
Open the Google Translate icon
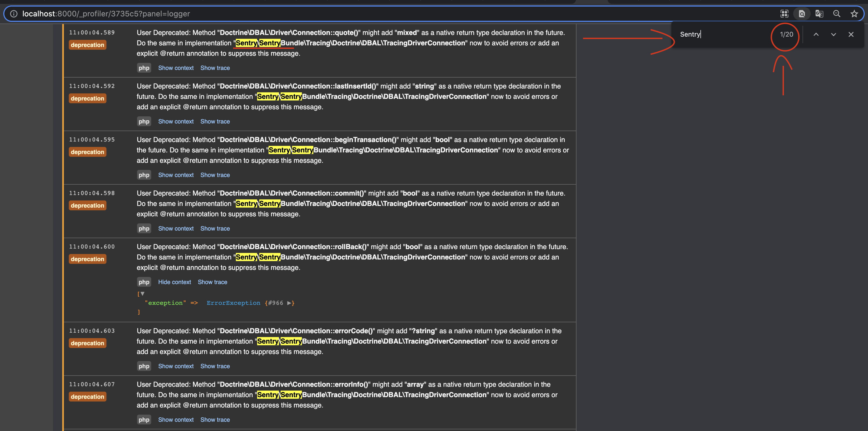pos(819,14)
